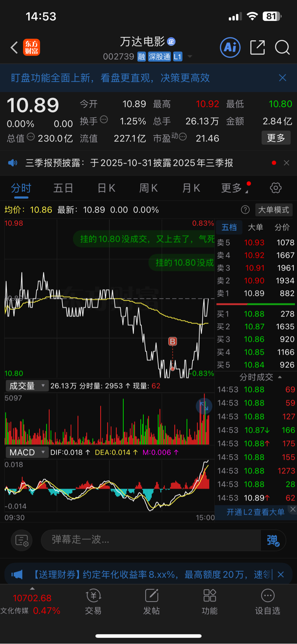This screenshot has width=297, height=644.
Task: Open the 成交量 indicator dropdown
Action: click(27, 386)
